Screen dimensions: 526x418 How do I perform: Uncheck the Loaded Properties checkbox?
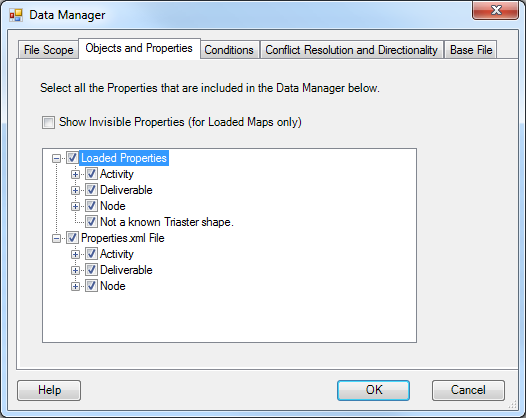pos(72,158)
